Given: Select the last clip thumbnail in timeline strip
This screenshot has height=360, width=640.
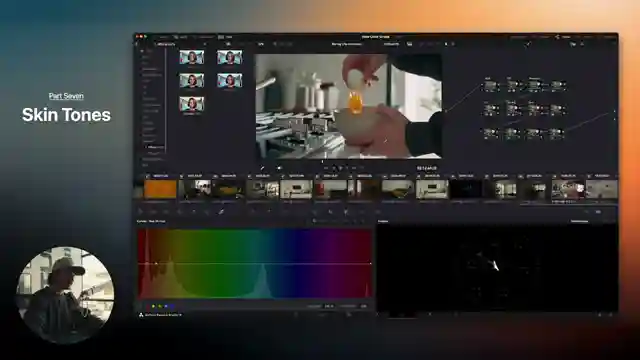Looking at the screenshot, I should click(602, 189).
